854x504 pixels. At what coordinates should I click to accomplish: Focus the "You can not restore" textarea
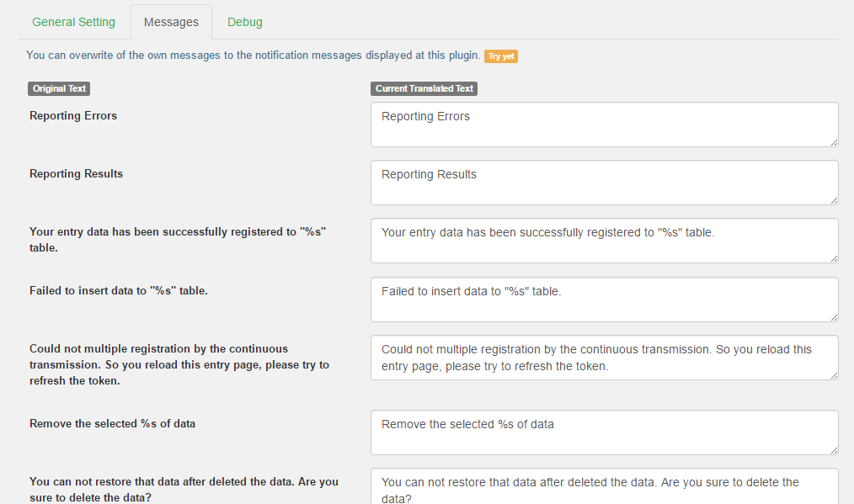point(603,486)
